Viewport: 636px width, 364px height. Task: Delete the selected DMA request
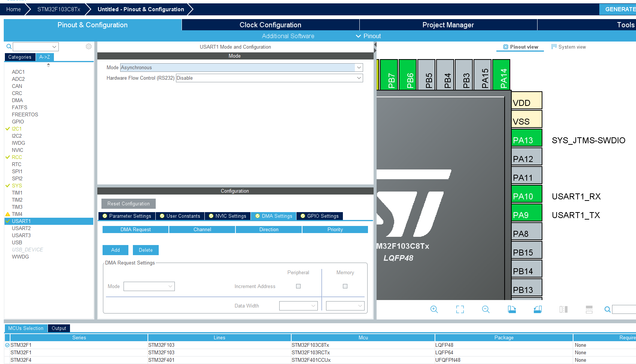point(146,250)
